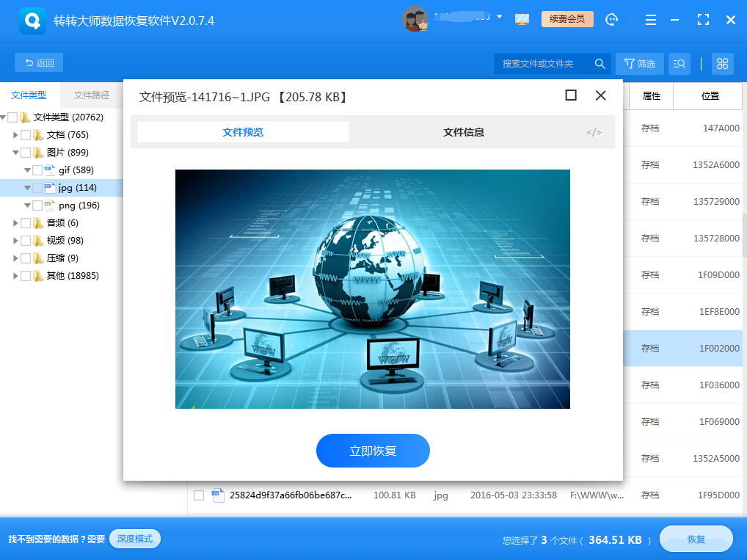Expand the 其他 (18985) tree node
This screenshot has width=747, height=560.
(15, 276)
